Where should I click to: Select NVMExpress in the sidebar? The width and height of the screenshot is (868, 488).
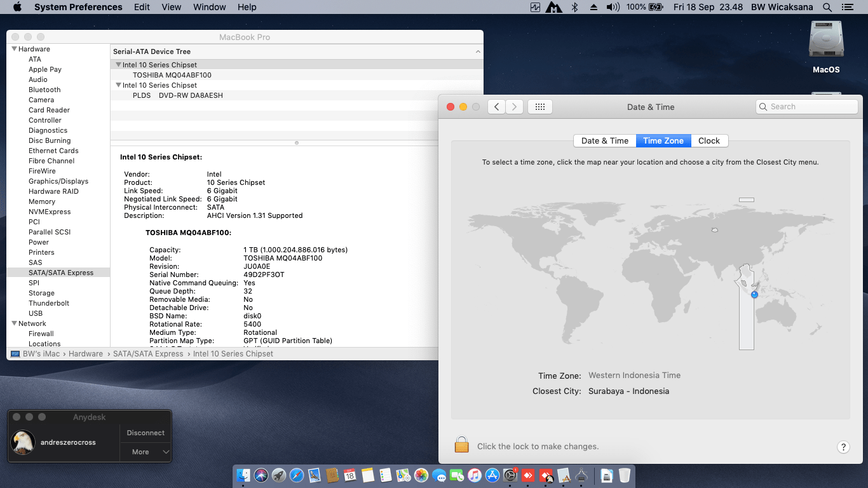point(50,212)
